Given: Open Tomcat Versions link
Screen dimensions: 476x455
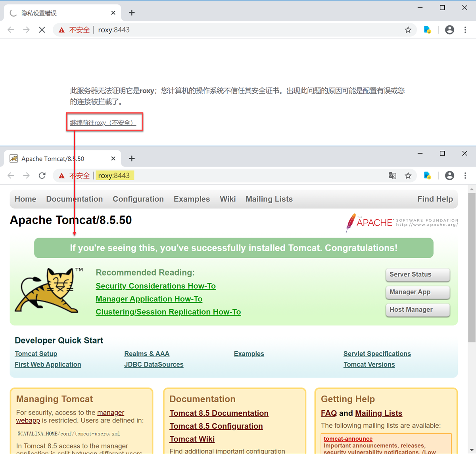Looking at the screenshot, I should (369, 365).
